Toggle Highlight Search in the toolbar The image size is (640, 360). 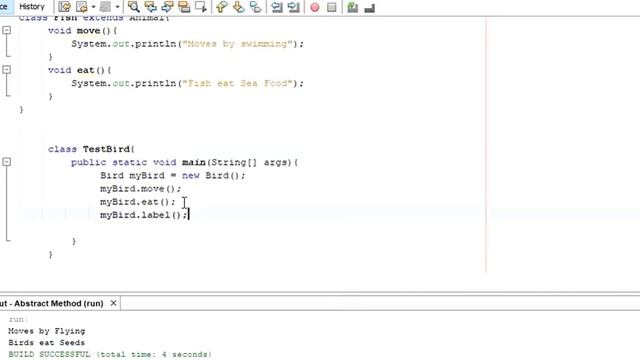(x=184, y=7)
